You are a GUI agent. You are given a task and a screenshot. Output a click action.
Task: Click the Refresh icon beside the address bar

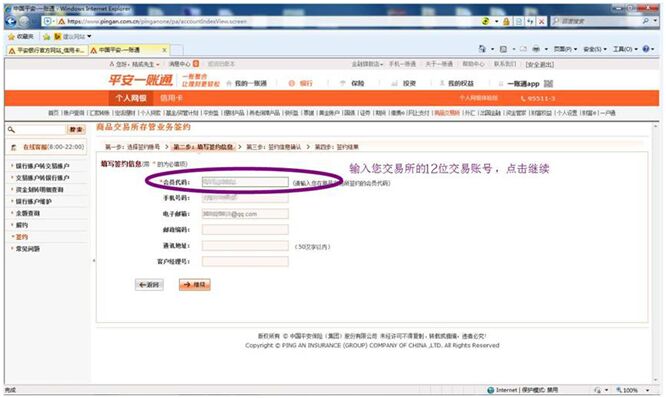[x=530, y=22]
